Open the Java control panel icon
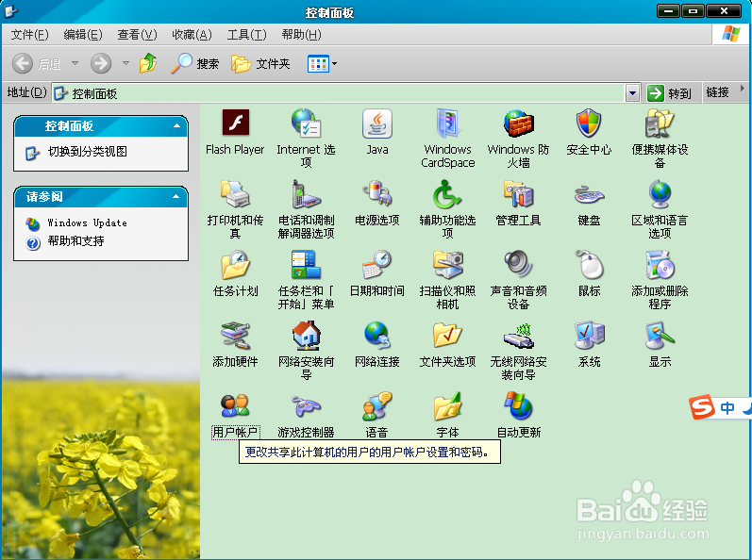Viewport: 752px width, 560px height. (x=377, y=124)
